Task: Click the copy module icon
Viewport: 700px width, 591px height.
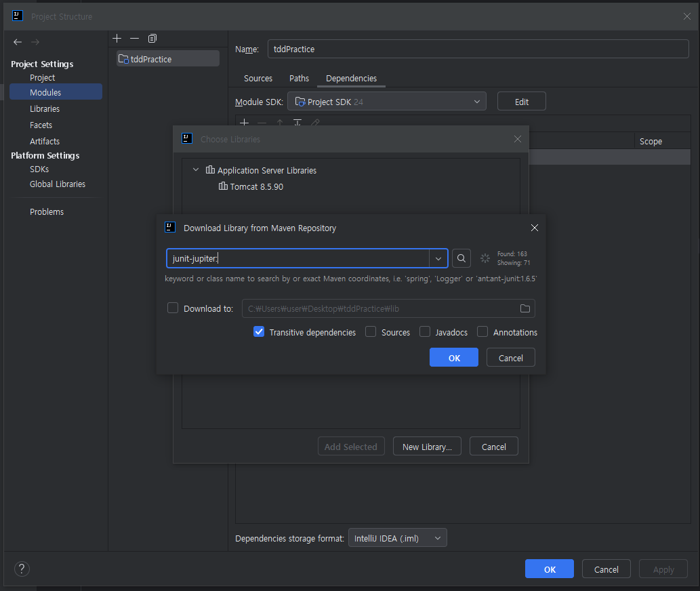Action: [x=152, y=39]
